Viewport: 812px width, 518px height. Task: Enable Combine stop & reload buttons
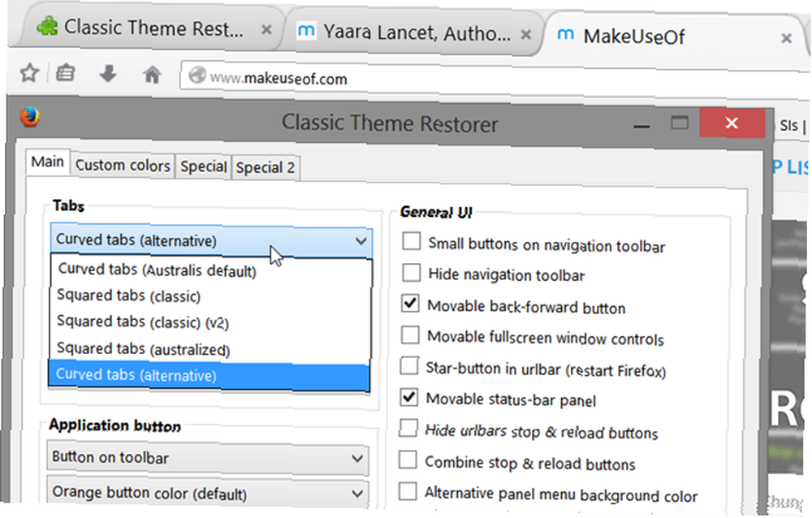[408, 460]
